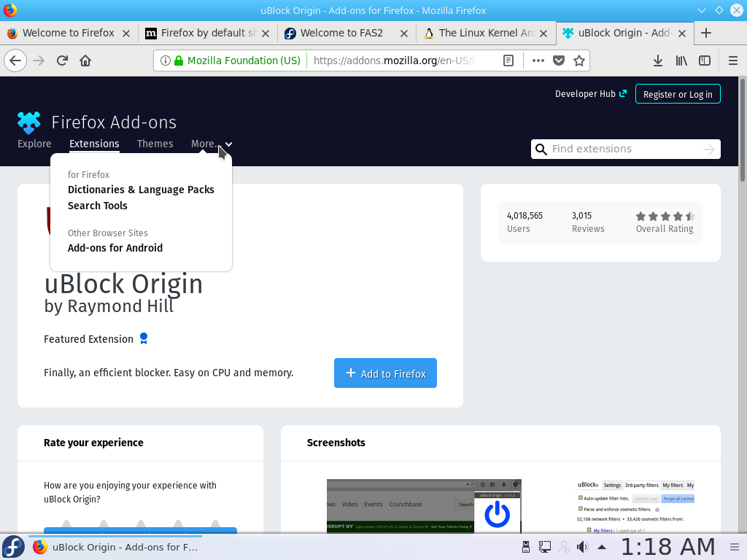
Task: Click the Featured Extension ribbon badge icon
Action: pyautogui.click(x=144, y=338)
